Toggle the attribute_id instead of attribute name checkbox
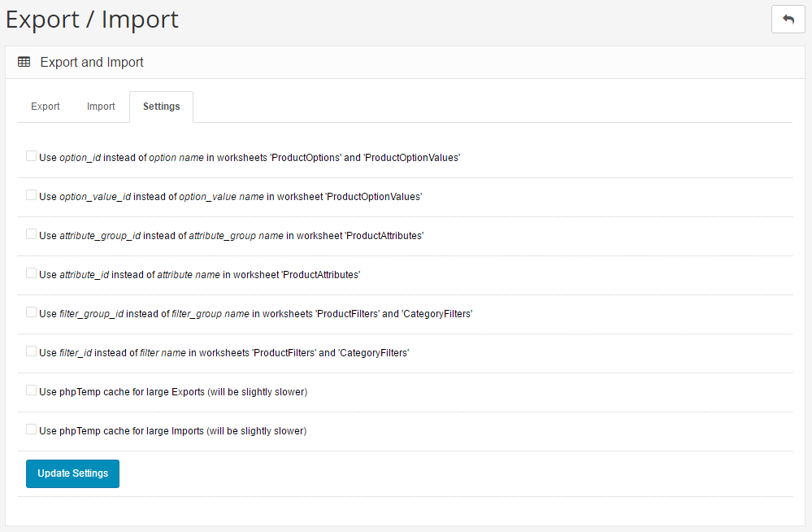The height and width of the screenshot is (532, 812). coord(31,273)
